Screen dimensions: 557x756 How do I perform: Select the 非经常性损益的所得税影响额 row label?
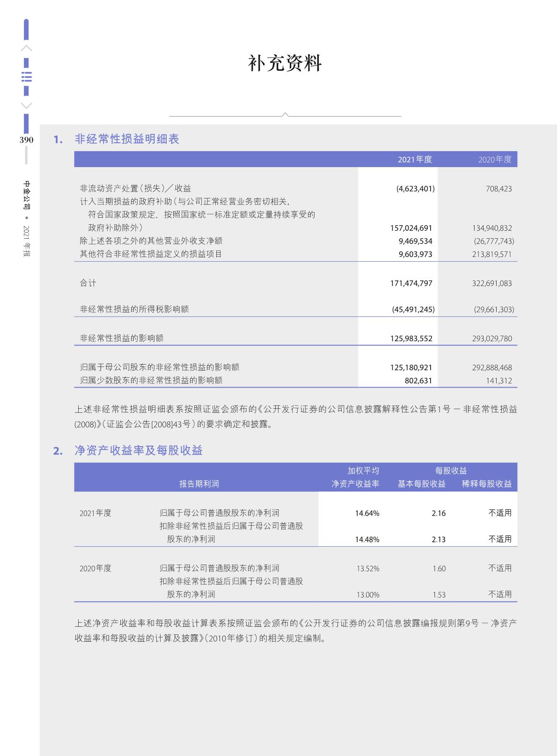click(x=134, y=309)
